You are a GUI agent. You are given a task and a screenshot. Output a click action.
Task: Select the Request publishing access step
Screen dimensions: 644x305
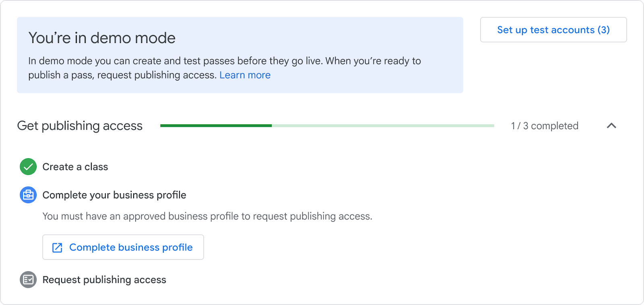[x=104, y=280]
